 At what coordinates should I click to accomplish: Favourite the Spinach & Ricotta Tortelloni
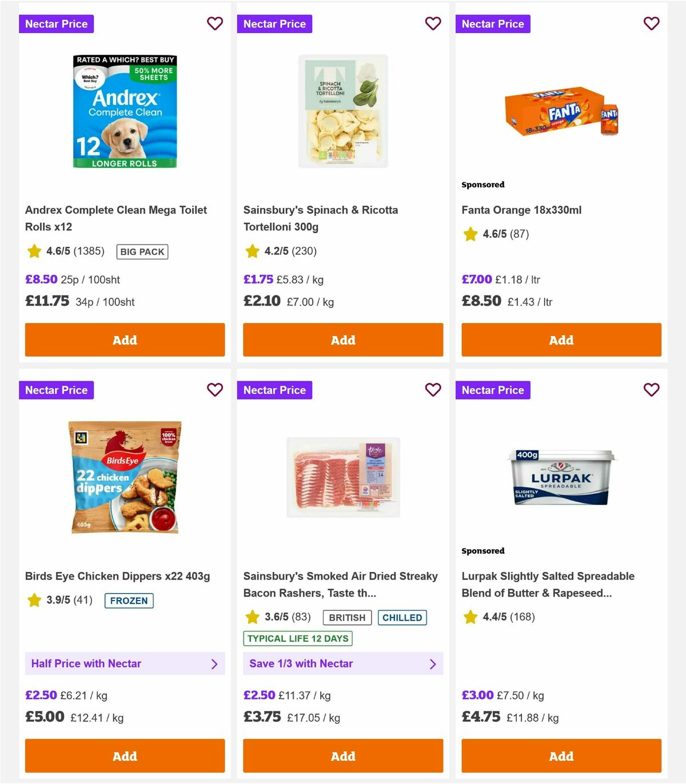point(433,23)
